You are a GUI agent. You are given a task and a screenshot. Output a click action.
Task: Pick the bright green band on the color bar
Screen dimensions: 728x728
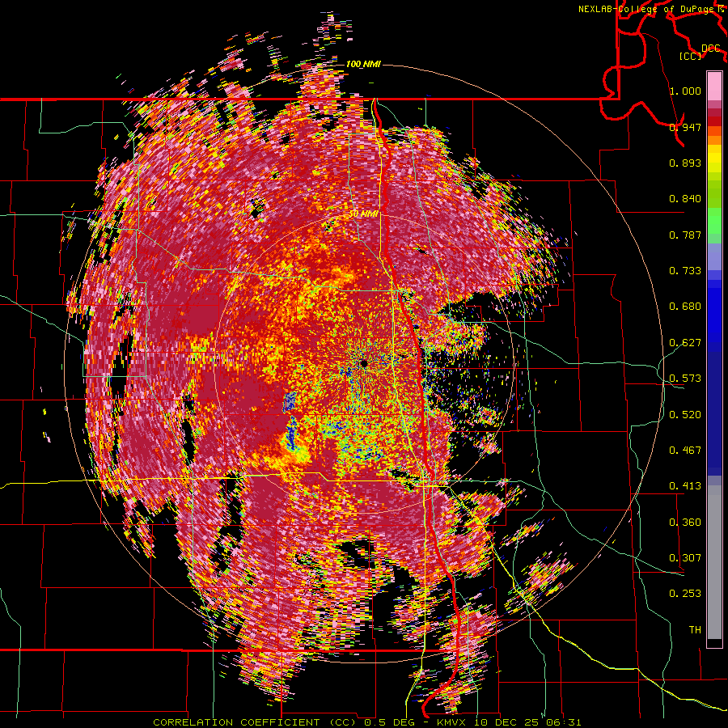click(x=714, y=220)
